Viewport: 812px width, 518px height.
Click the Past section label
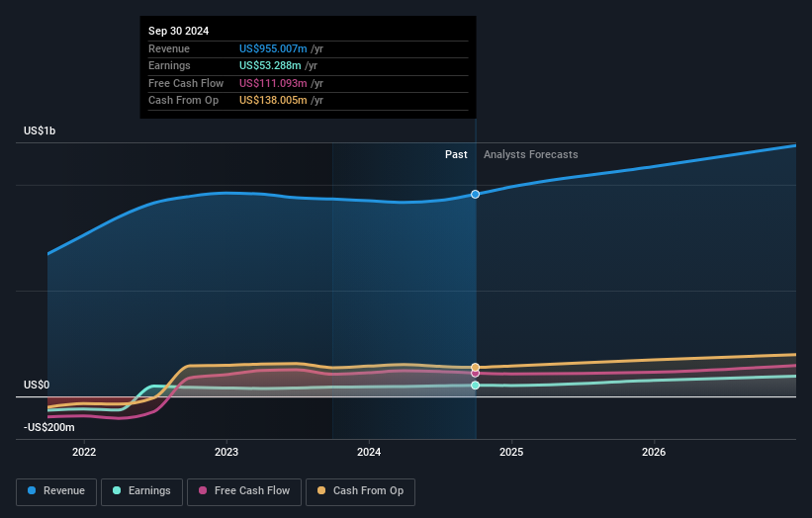click(456, 154)
